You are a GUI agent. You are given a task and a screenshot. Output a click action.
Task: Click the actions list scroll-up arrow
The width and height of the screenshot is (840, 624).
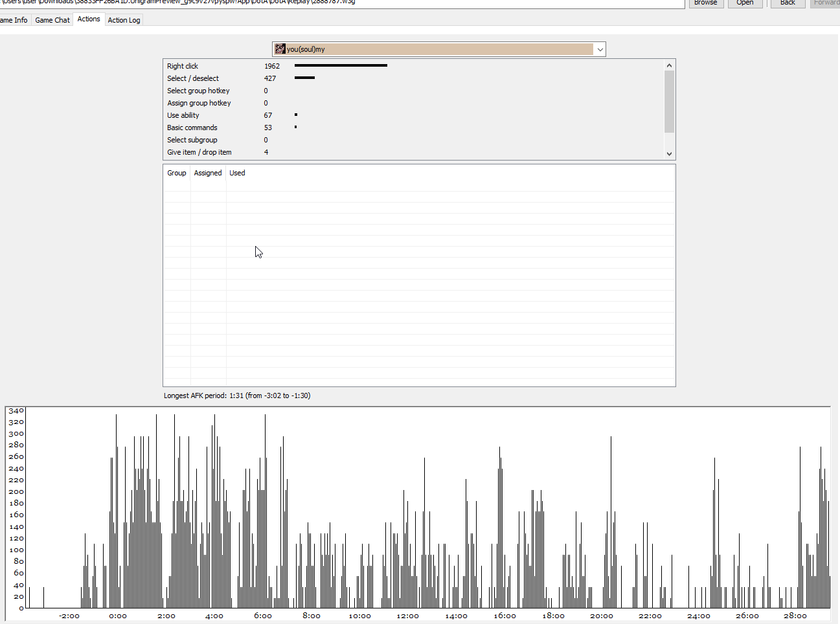670,65
